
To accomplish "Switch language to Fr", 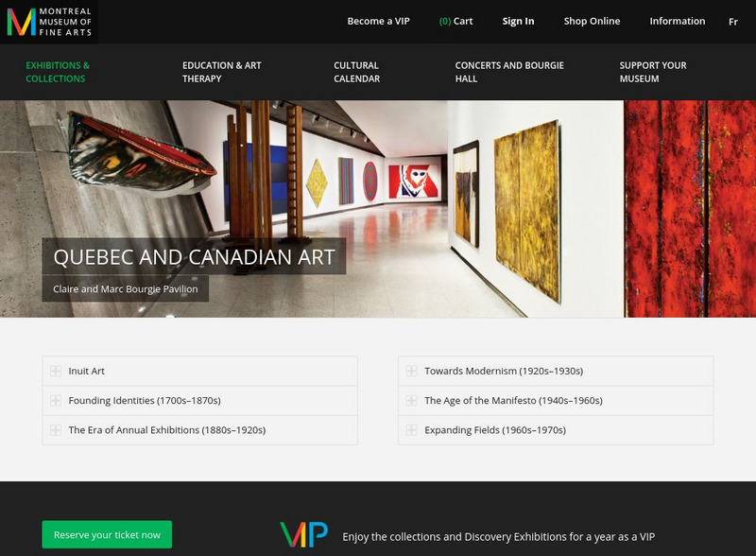I will click(733, 22).
